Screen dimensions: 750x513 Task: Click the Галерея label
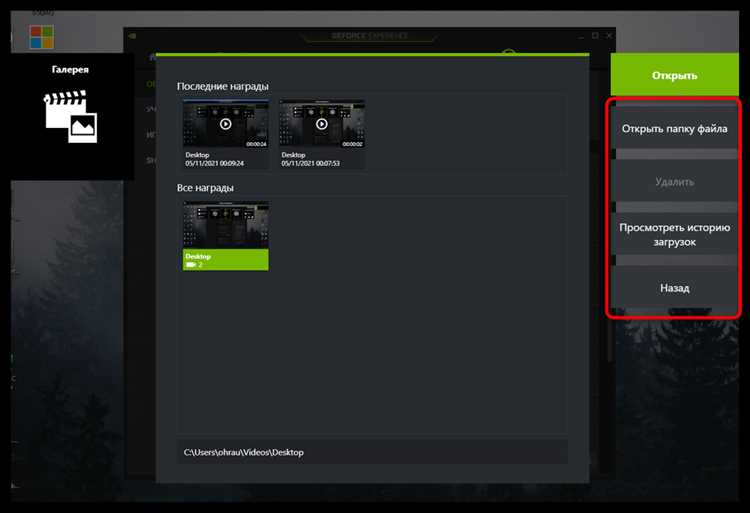70,69
